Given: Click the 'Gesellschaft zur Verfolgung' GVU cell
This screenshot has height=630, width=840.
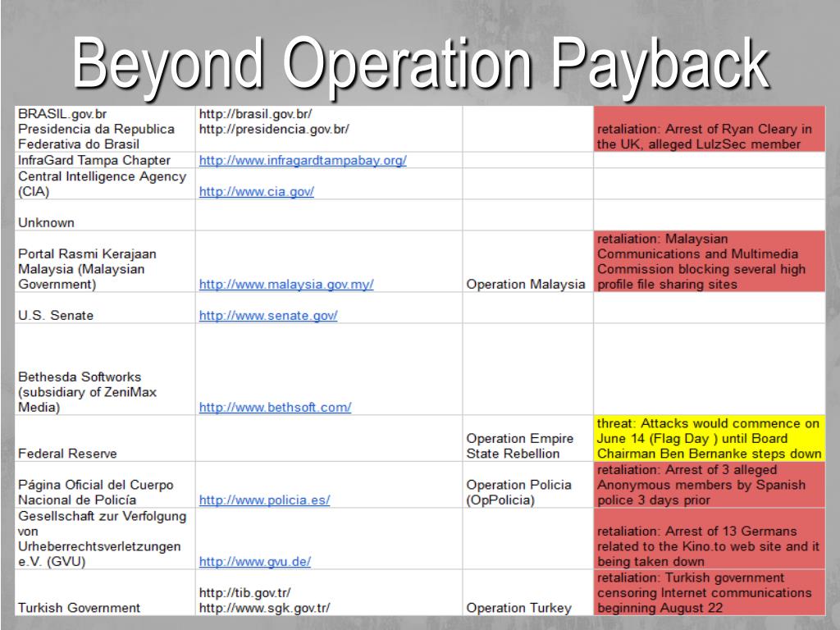Looking at the screenshot, I should click(105, 538).
